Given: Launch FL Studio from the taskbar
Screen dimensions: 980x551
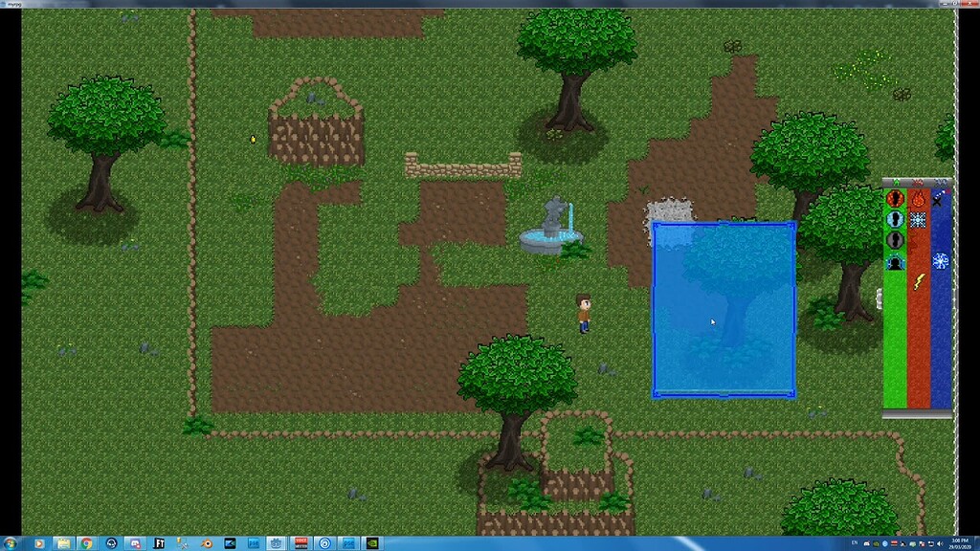Looking at the screenshot, I should pos(159,541).
